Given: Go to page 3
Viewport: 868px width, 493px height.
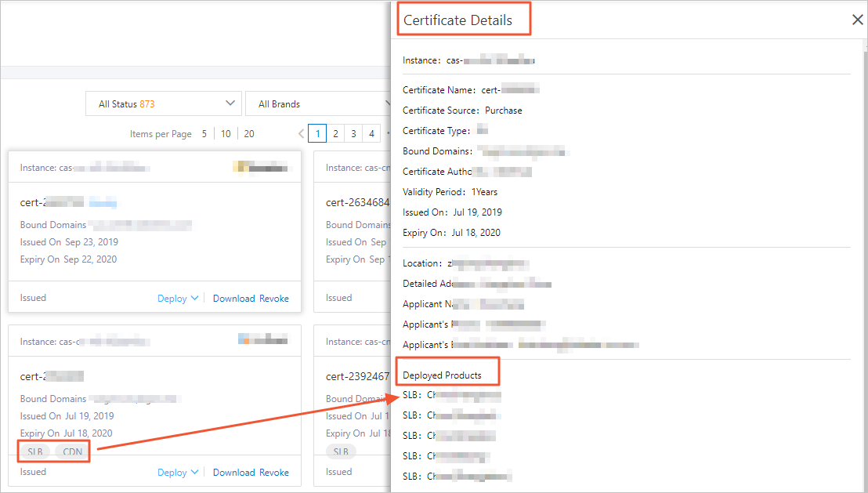Looking at the screenshot, I should tap(353, 134).
